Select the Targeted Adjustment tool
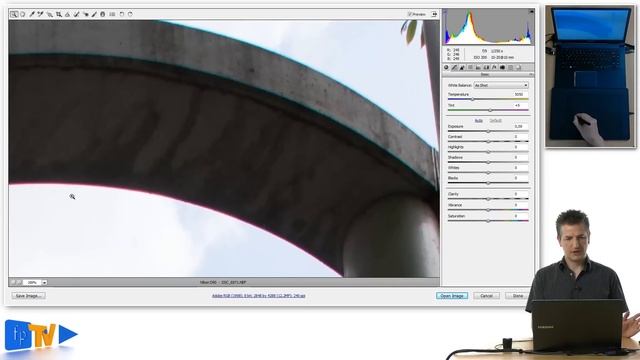 [49, 14]
